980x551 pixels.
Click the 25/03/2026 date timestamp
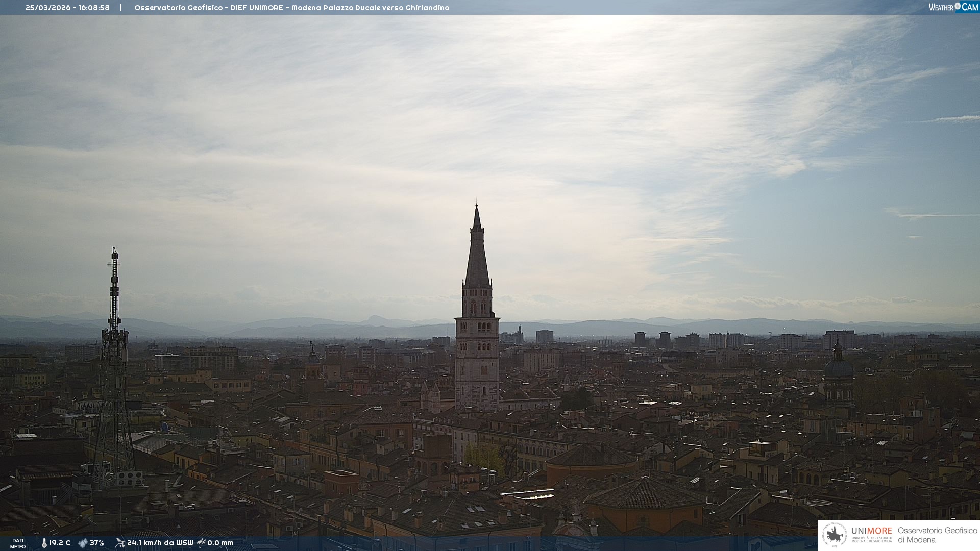[48, 8]
